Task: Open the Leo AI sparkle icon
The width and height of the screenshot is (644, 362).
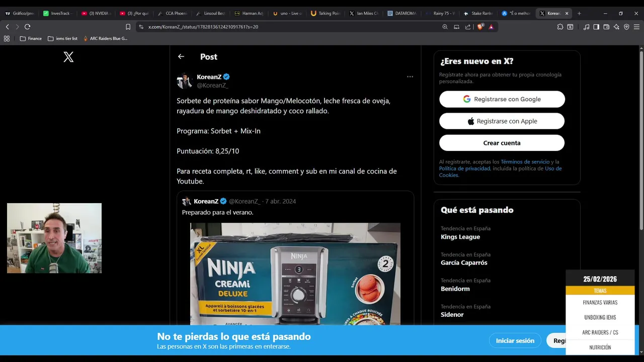Action: tap(616, 27)
